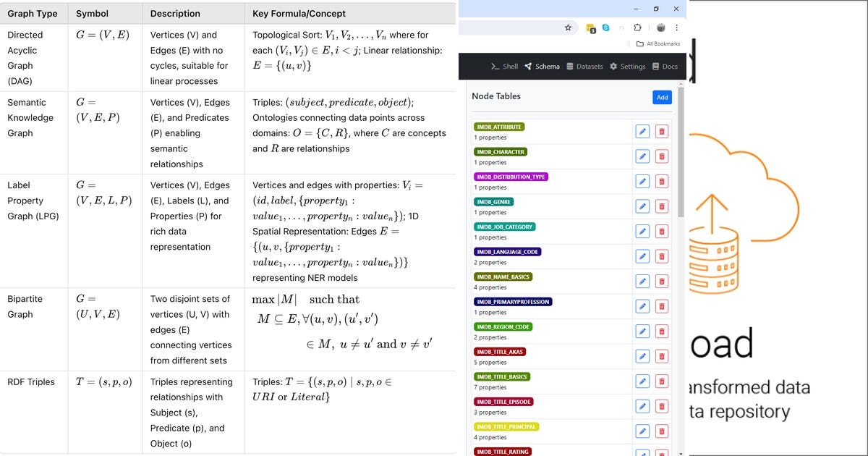Open the Shell terminal icon in navbar
Image resolution: width=868 pixels, height=456 pixels.
tap(495, 66)
